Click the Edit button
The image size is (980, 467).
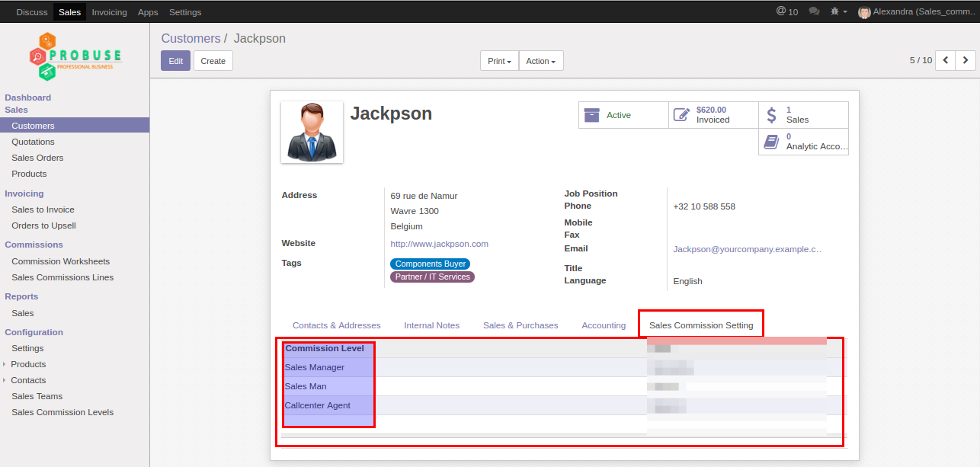[x=175, y=61]
